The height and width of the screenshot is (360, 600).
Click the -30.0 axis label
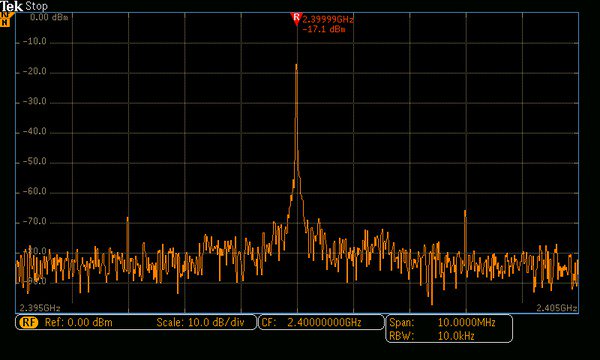pos(34,101)
